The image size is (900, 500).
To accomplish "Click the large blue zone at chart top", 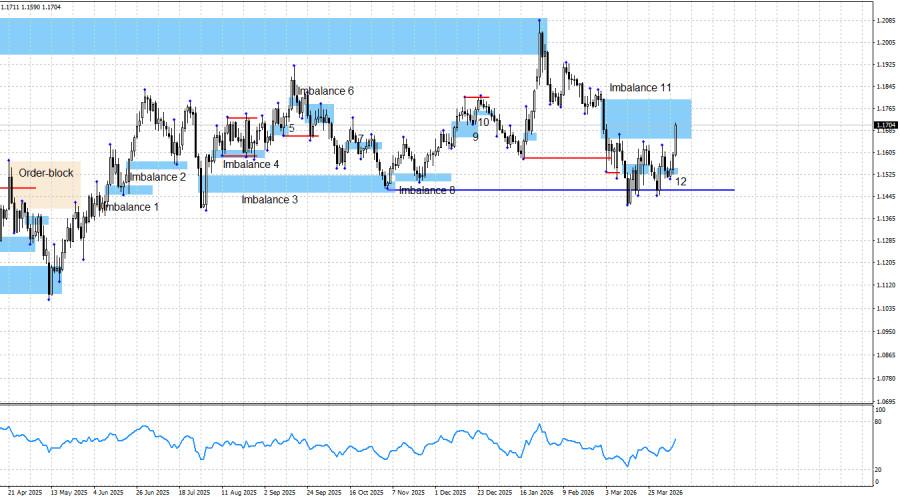I will pyautogui.click(x=273, y=36).
